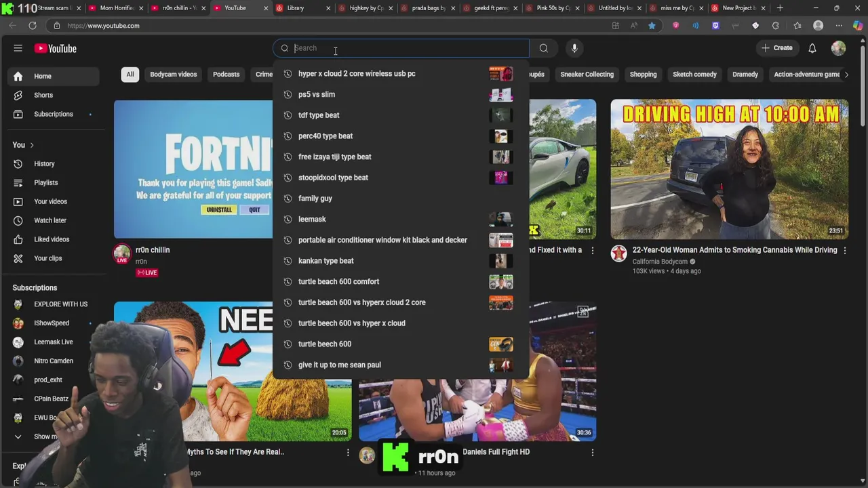Click the Create button
Viewport: 868px width, 488px height.
(776, 48)
